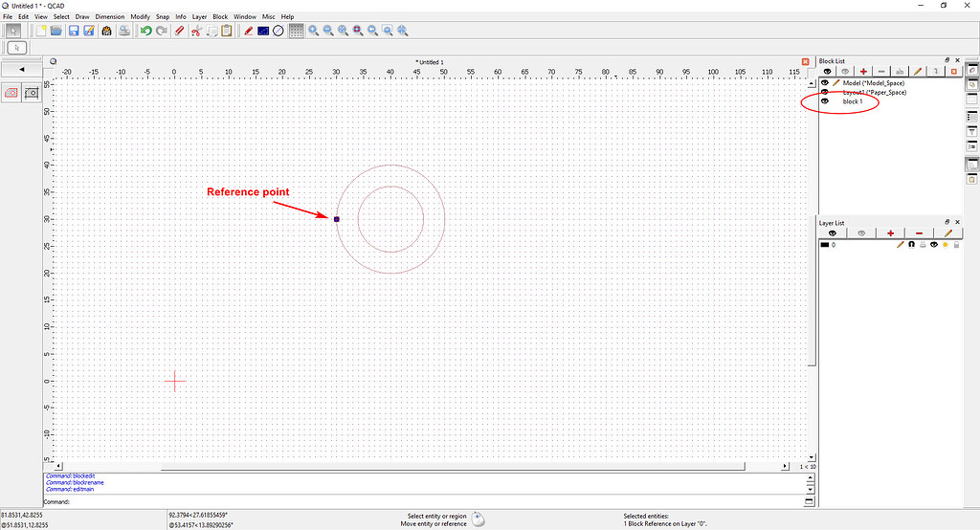Click the Window Zoom icon
The image size is (980, 530).
tap(389, 31)
